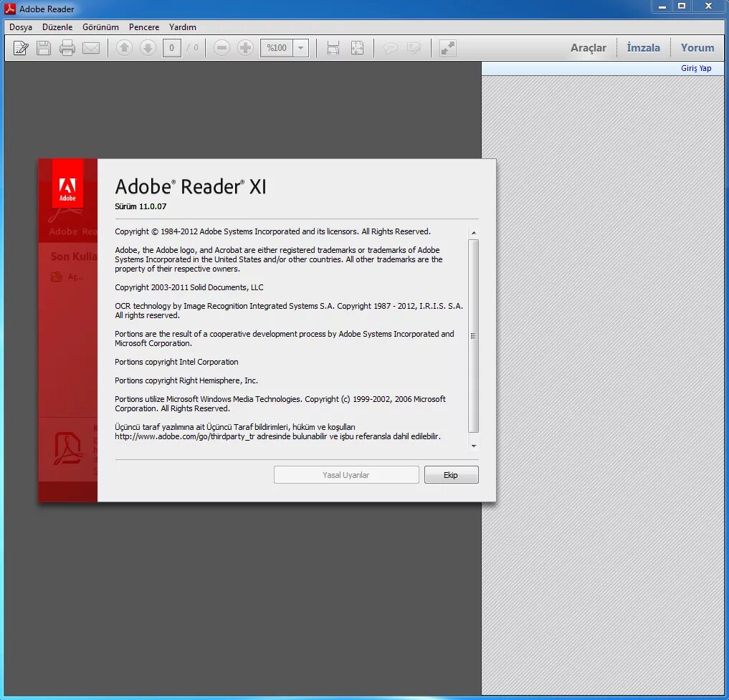
Task: Click the create PDF online toolbar icon
Action: coord(21,48)
